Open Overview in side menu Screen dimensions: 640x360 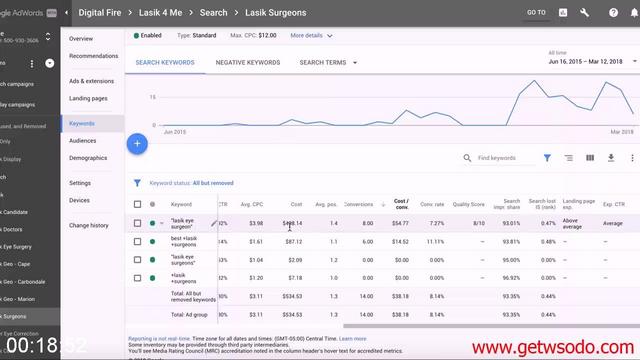81,39
